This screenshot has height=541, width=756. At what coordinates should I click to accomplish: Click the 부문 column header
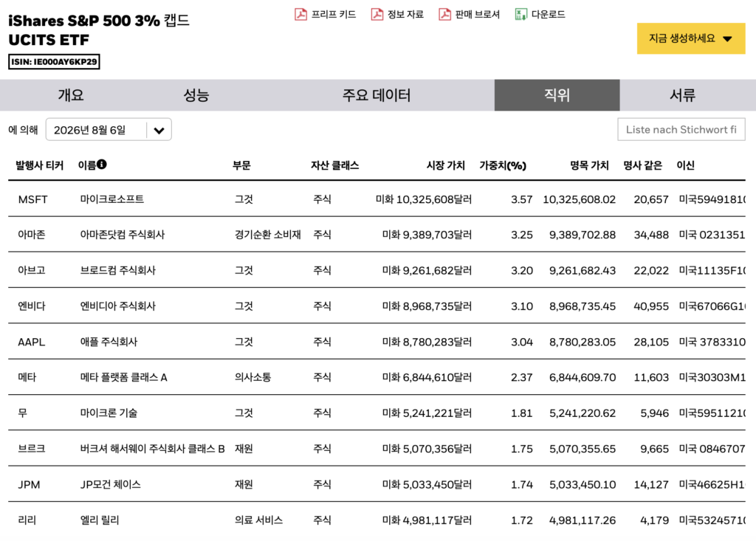(241, 165)
